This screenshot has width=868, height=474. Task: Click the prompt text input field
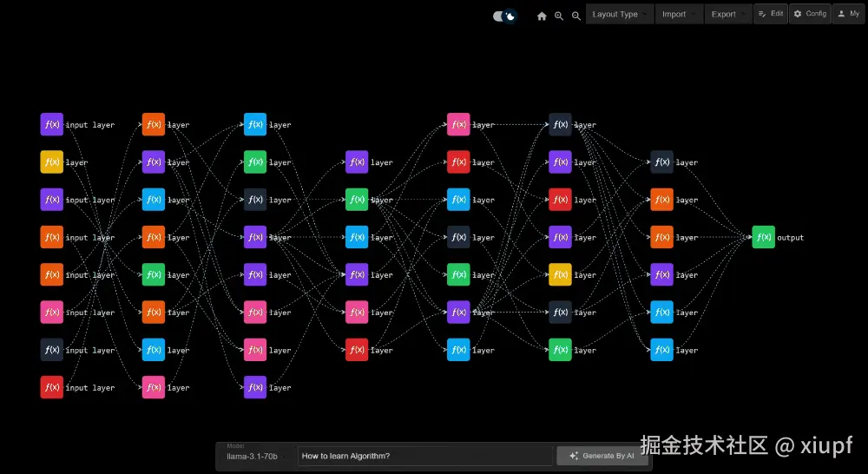(x=425, y=456)
